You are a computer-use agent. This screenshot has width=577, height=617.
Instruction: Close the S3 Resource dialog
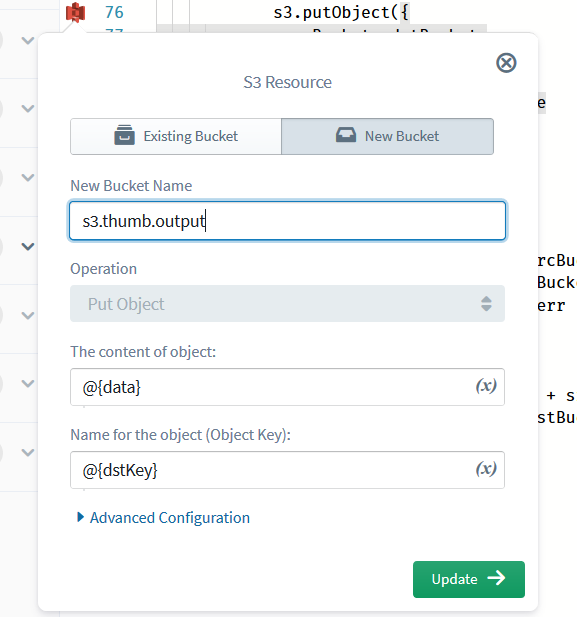tap(506, 63)
